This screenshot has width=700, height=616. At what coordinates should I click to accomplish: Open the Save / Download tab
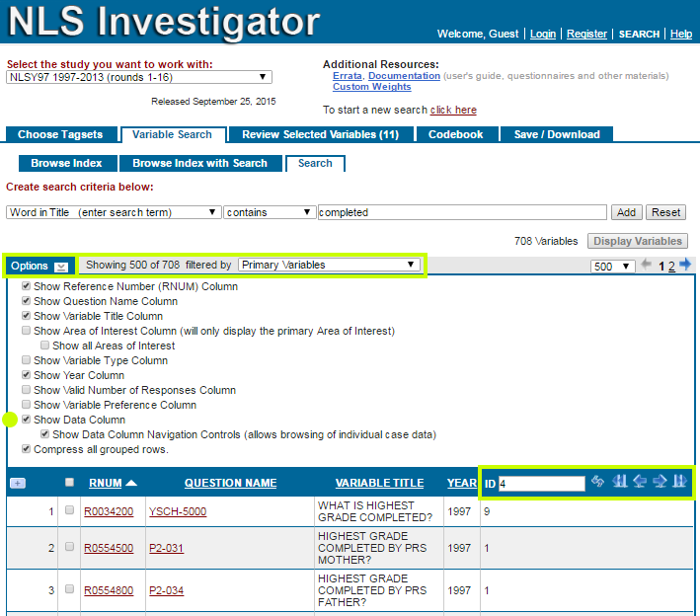click(x=557, y=134)
